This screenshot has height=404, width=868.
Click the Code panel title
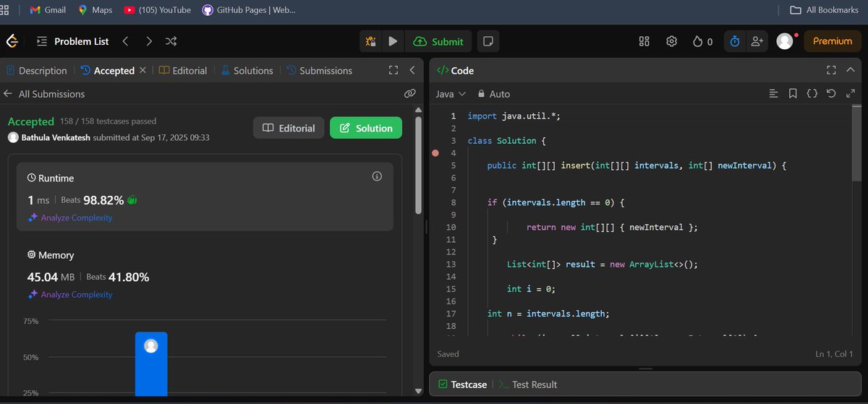456,70
